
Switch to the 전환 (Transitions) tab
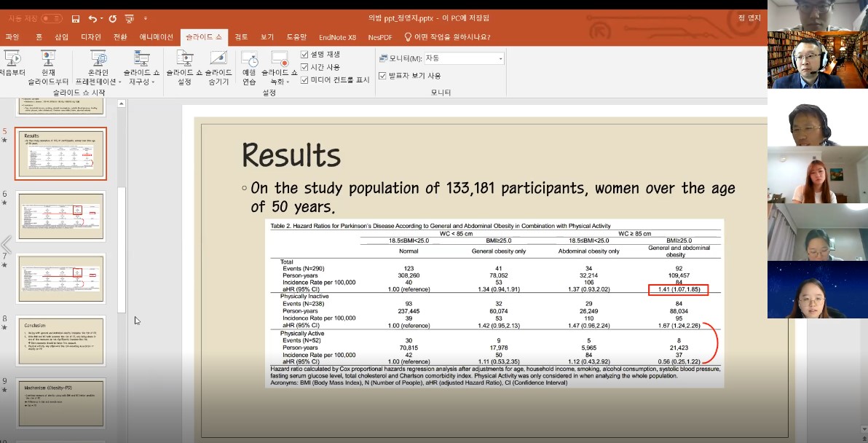tap(120, 37)
